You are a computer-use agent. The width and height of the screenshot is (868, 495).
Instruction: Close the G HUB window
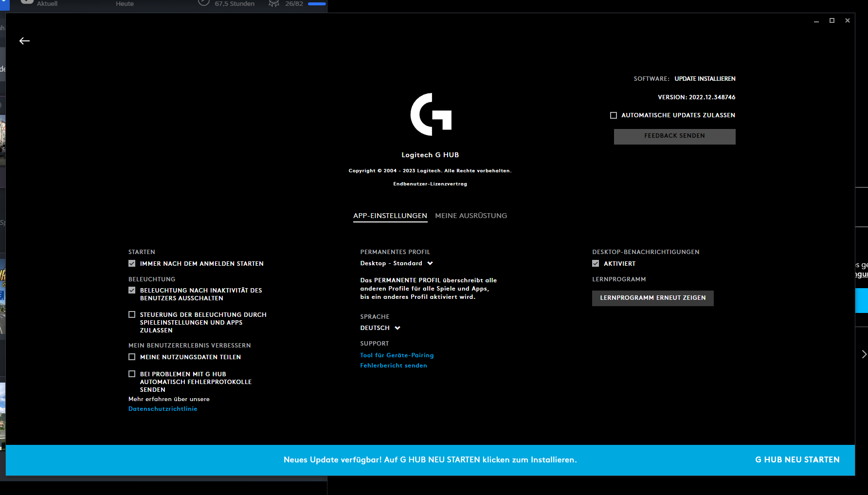848,20
